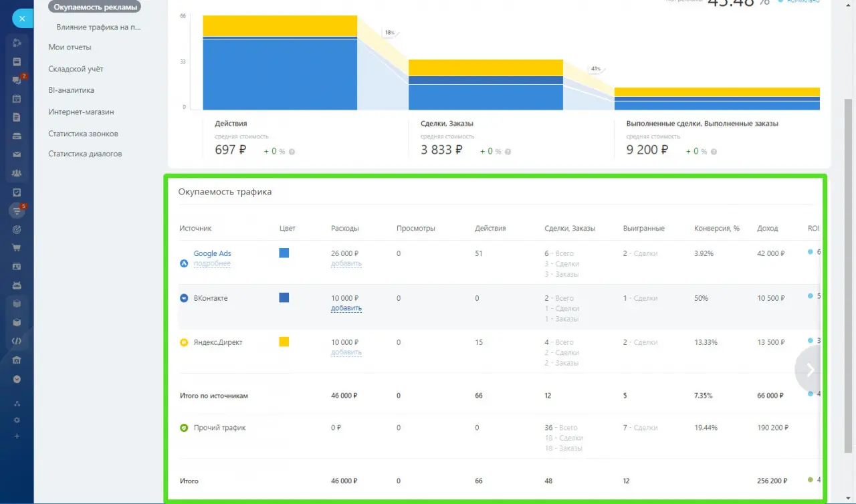Click the yellow Яндекс.Директ color swatch

284,342
